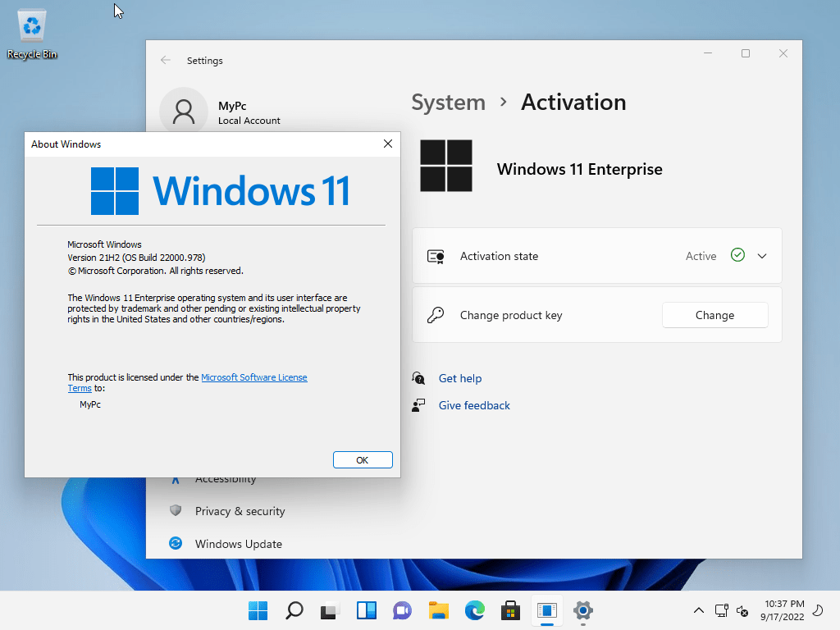Image resolution: width=840 pixels, height=630 pixels.
Task: Open the Start menu on the taskbar
Action: pos(258,610)
